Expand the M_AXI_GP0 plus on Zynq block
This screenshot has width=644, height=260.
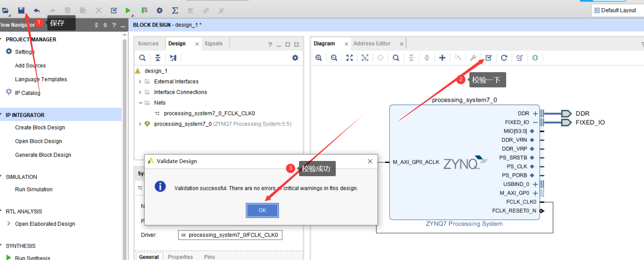[535, 193]
